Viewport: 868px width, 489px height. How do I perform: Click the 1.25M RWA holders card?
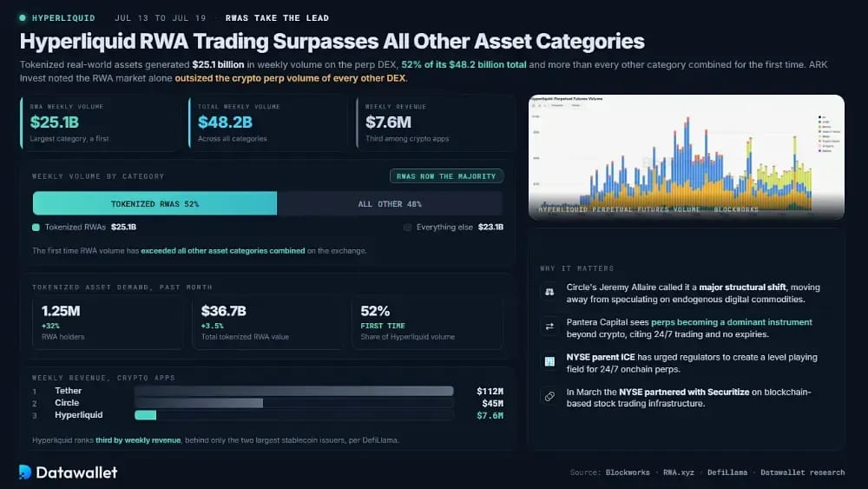coord(108,323)
